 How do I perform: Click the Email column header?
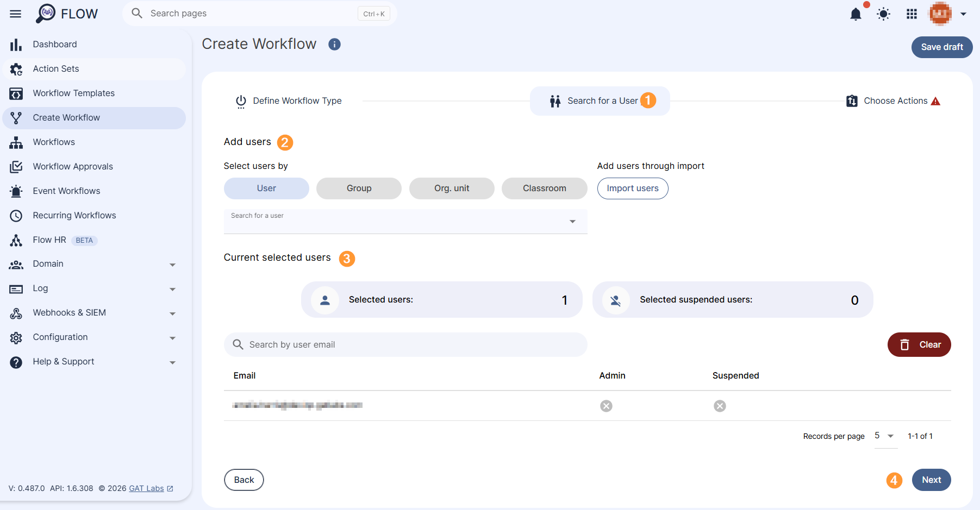[x=245, y=376]
